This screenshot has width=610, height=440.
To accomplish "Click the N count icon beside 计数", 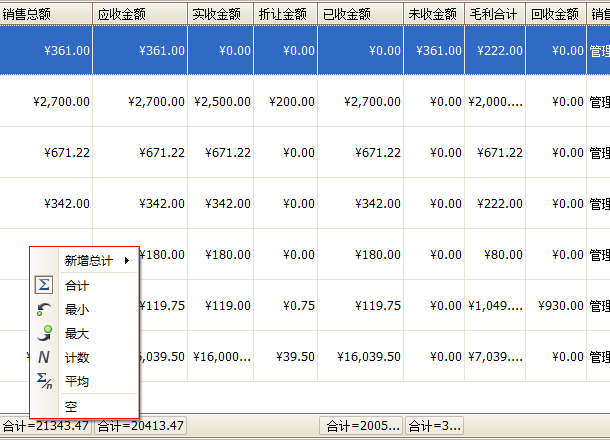I will click(44, 357).
